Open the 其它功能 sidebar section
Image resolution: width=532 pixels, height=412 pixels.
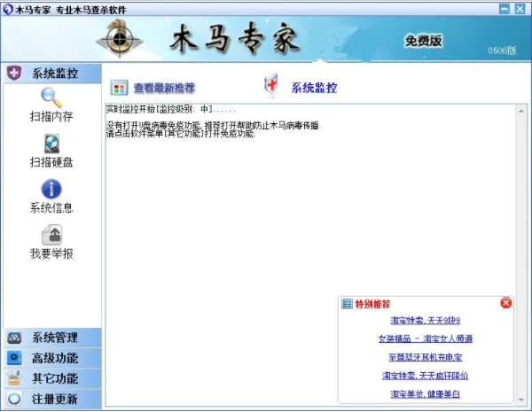point(52,378)
